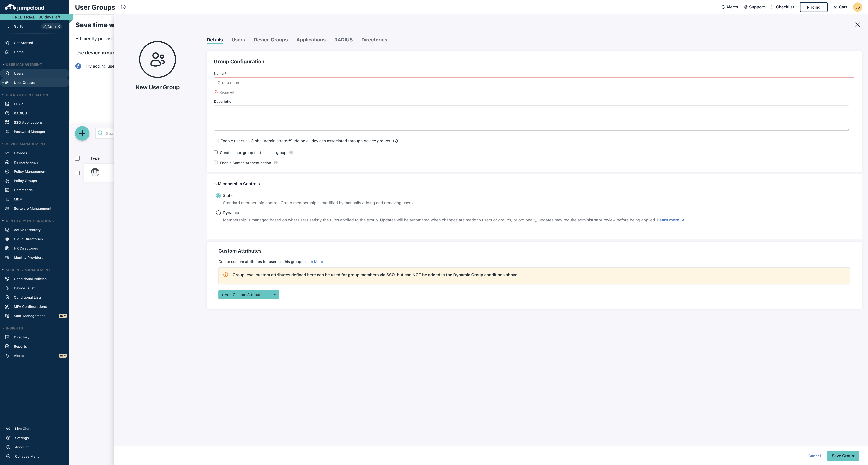
Task: Open Commands icon in sidebar
Action: pyautogui.click(x=7, y=190)
